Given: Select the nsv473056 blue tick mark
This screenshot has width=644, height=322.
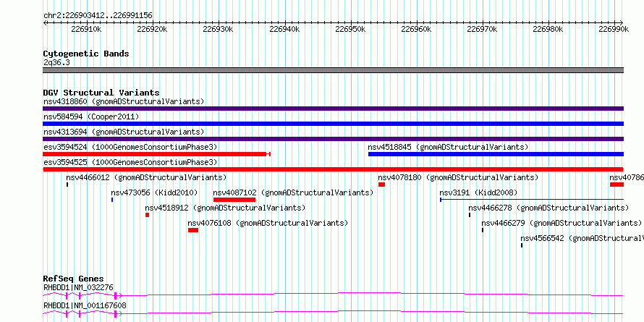Looking at the screenshot, I should (x=112, y=200).
